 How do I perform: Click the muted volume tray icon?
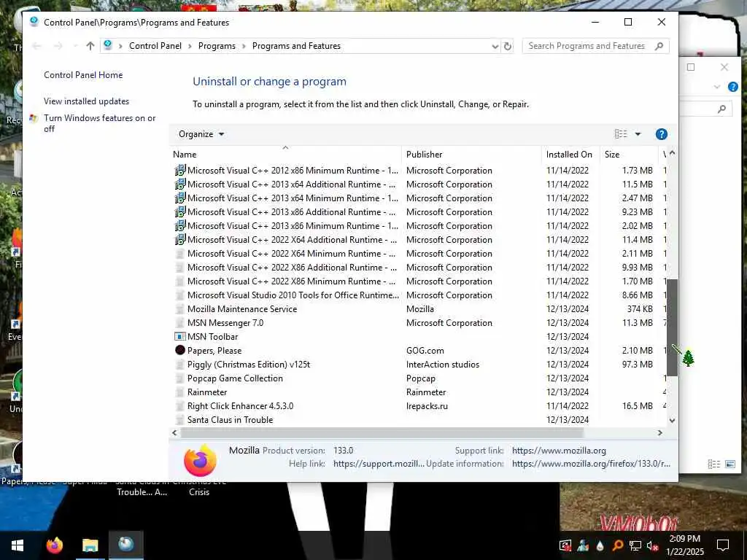652,545
